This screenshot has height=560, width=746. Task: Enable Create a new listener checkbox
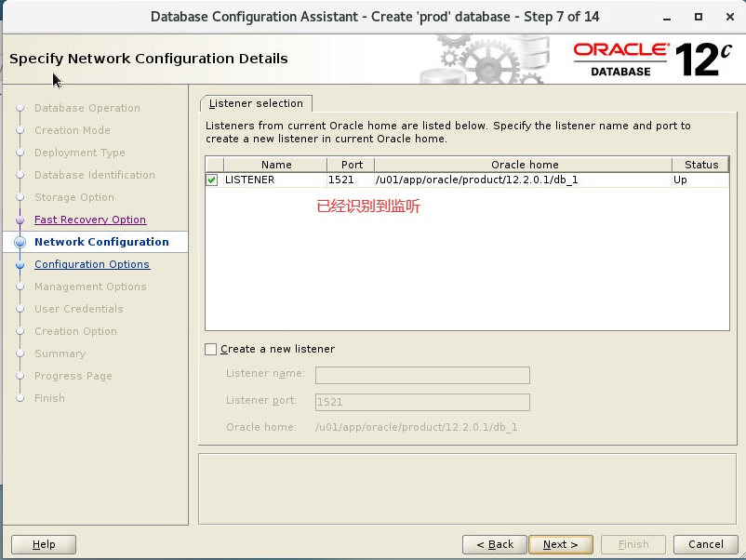coord(211,349)
